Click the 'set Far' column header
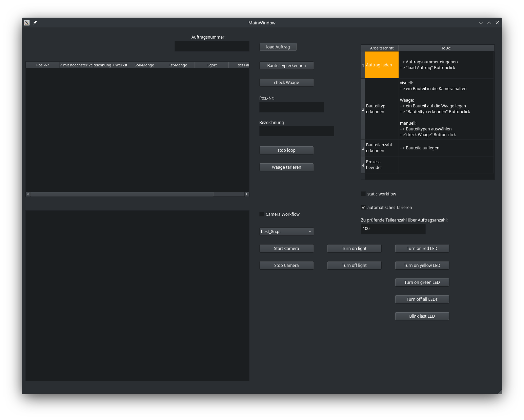This screenshot has width=524, height=420. tap(239, 65)
